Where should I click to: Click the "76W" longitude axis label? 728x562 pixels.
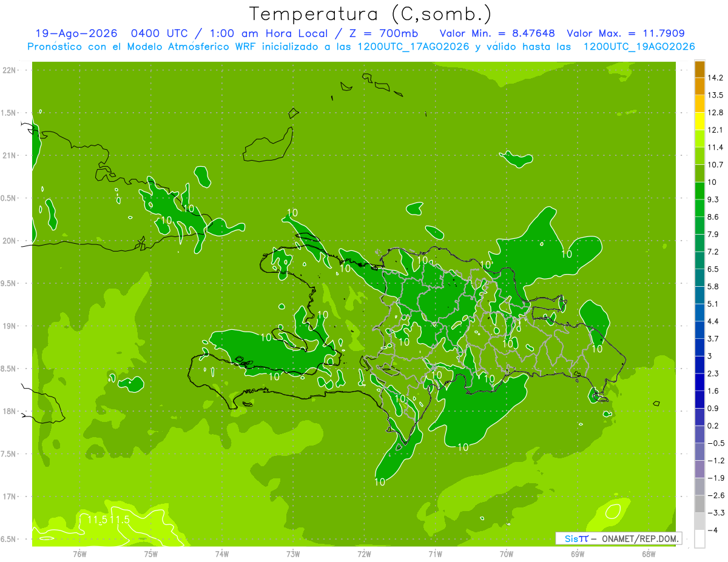coord(79,554)
